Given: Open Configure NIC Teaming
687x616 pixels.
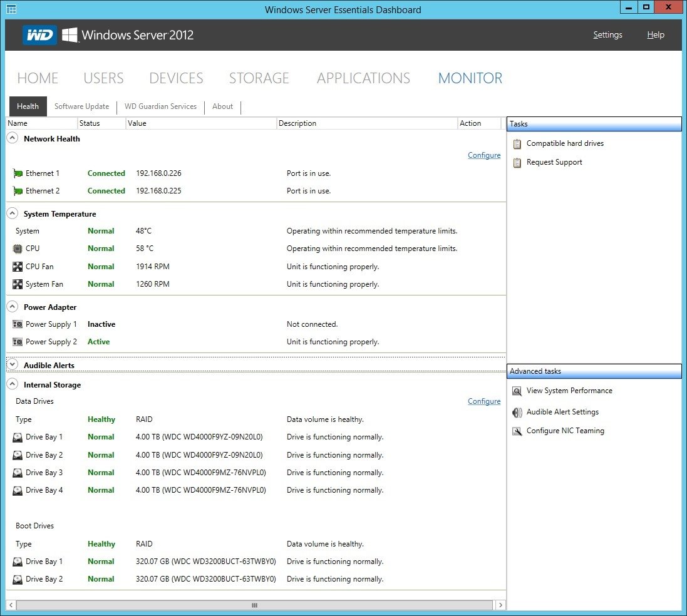Looking at the screenshot, I should pos(566,431).
